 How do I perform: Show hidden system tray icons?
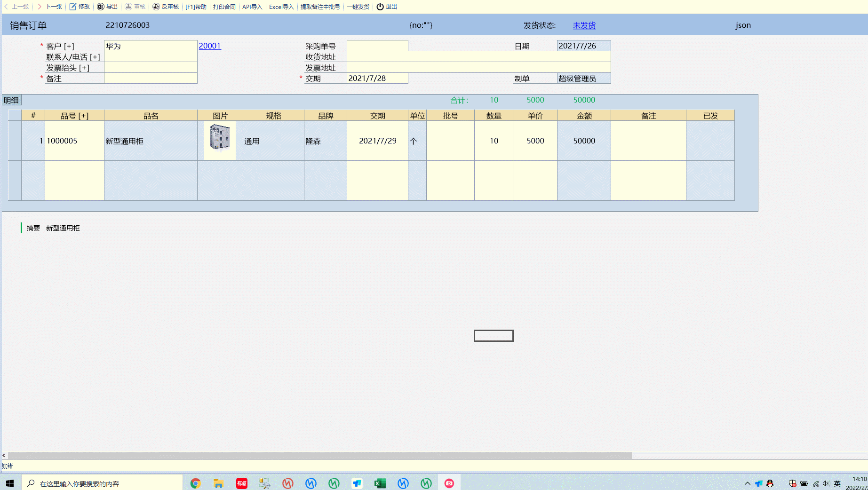point(747,483)
